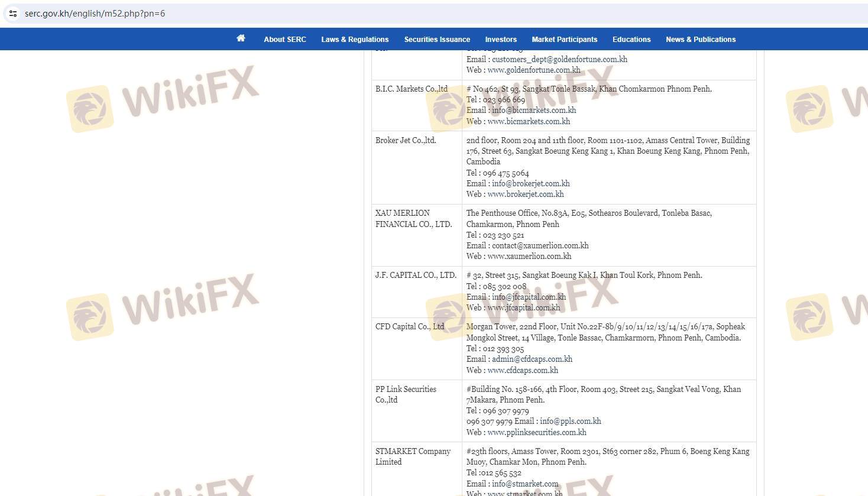This screenshot has width=868, height=496.
Task: Click the J.F. Capital phone number 085 302 008
Action: pos(504,286)
